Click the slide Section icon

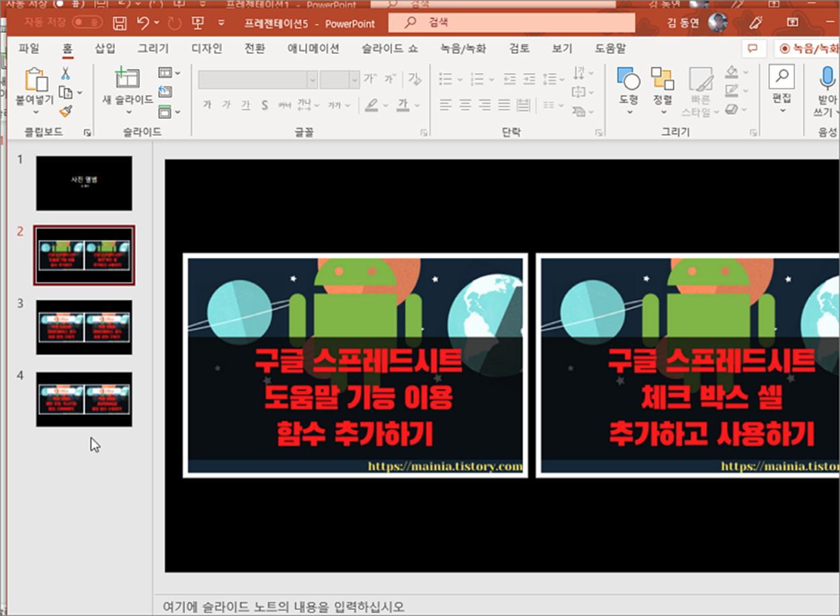tap(165, 112)
